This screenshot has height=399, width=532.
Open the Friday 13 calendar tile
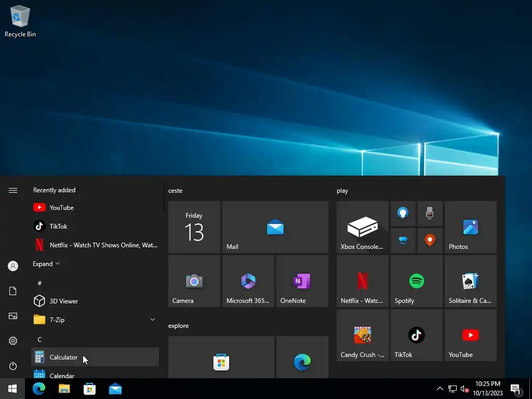tap(194, 227)
